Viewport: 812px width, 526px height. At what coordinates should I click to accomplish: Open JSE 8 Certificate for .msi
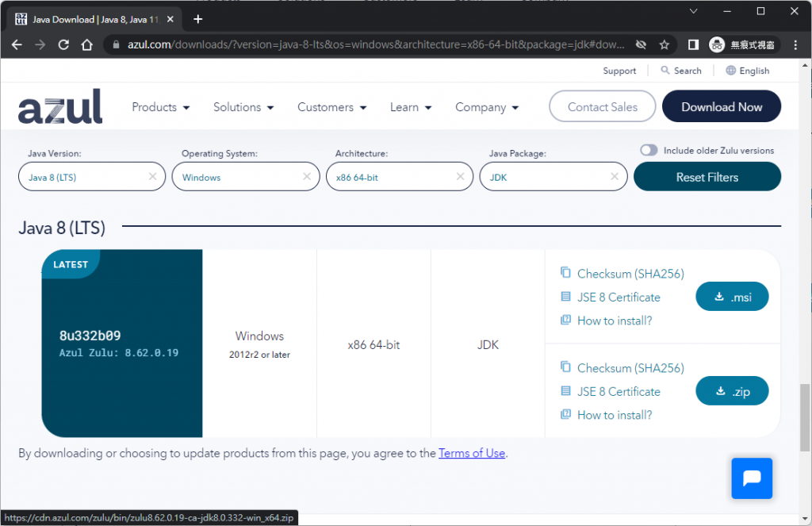point(619,297)
